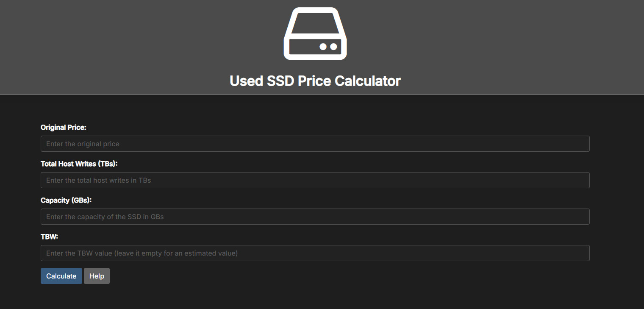Click the "Original Price:" label
The image size is (644, 309).
click(x=64, y=127)
